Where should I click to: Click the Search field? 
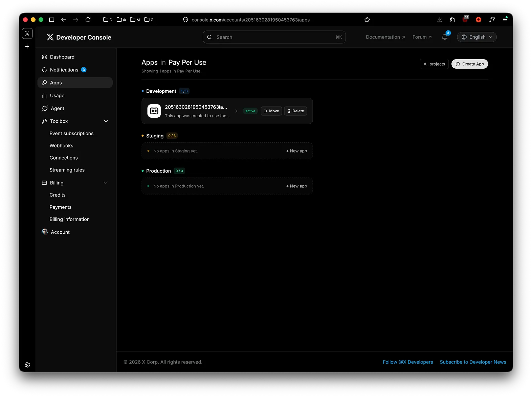point(274,37)
